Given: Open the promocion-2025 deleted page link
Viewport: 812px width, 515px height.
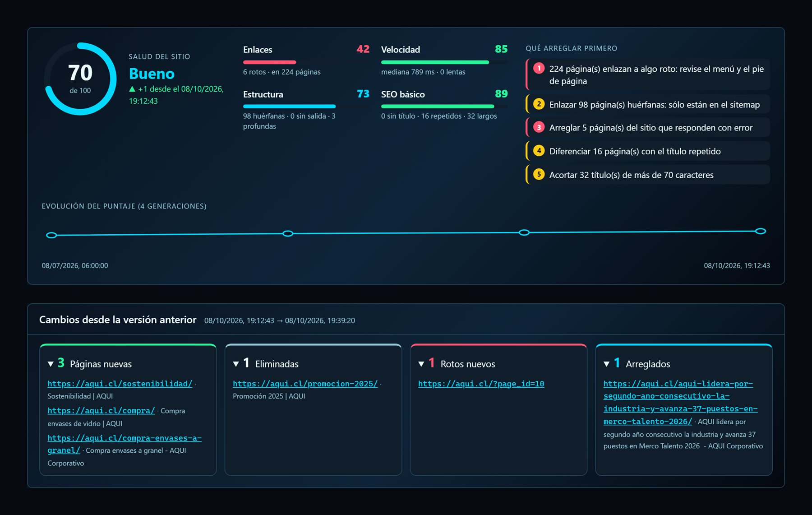Looking at the screenshot, I should (x=305, y=384).
